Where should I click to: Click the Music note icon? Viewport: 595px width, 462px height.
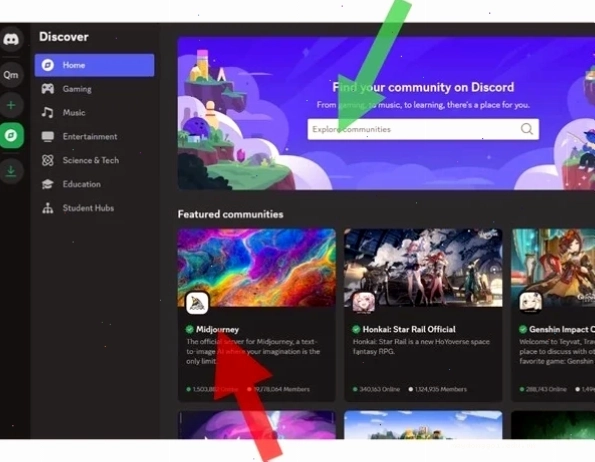click(48, 113)
